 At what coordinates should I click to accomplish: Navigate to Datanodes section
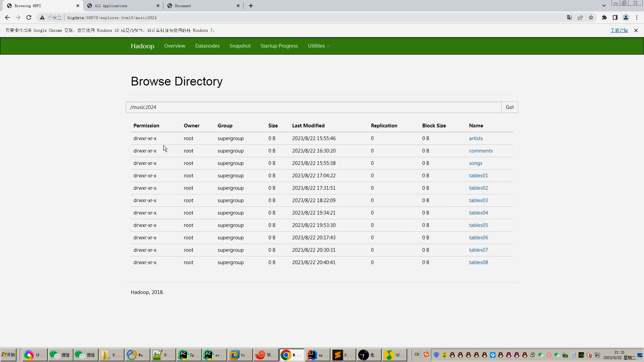click(x=207, y=46)
